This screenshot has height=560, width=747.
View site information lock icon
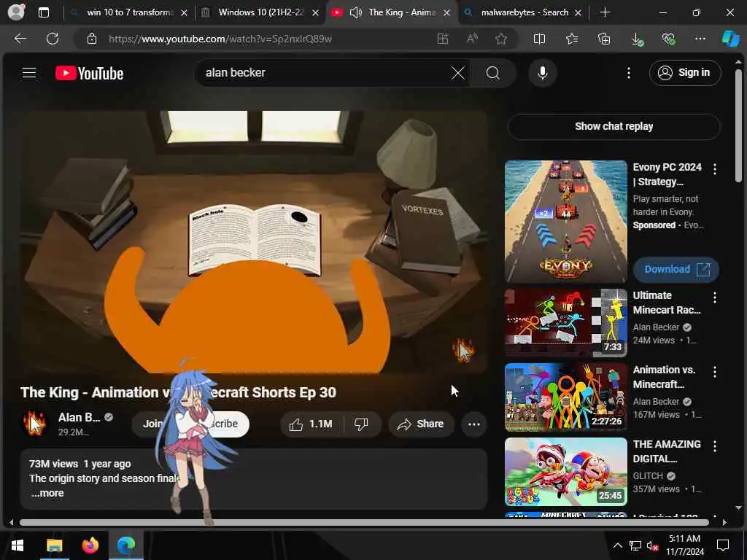[92, 39]
